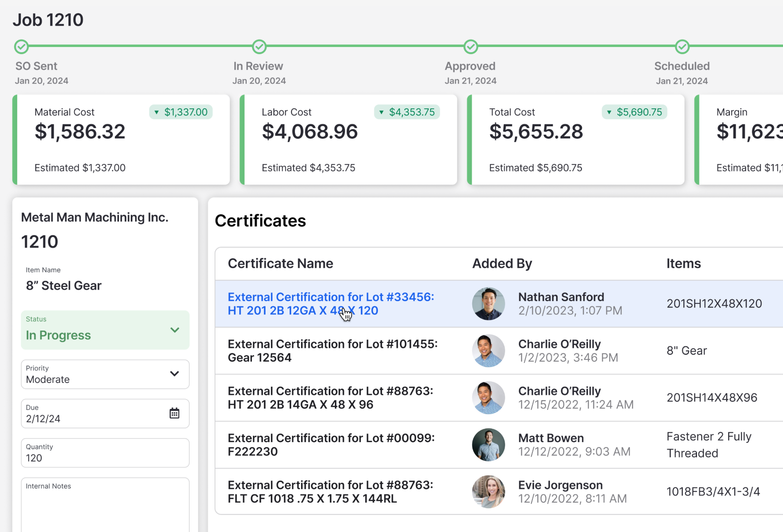Click the Due date field showing 2/12/24
This screenshot has height=532, width=783.
pos(105,413)
